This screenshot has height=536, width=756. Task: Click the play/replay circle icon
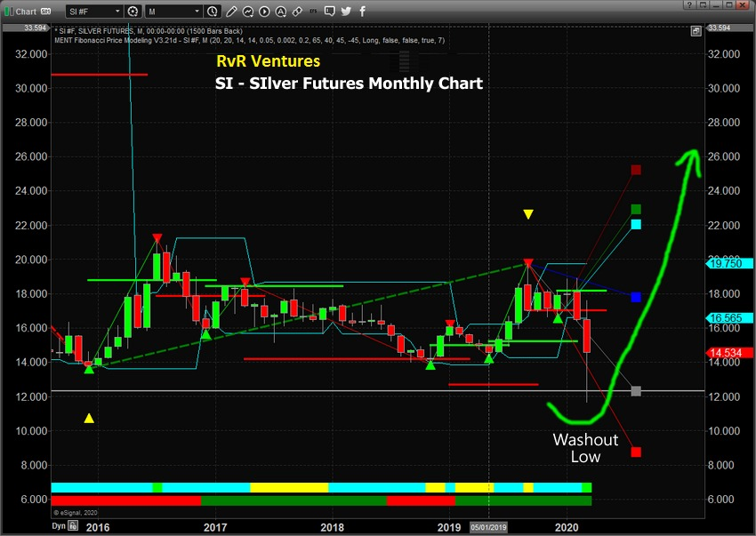266,12
